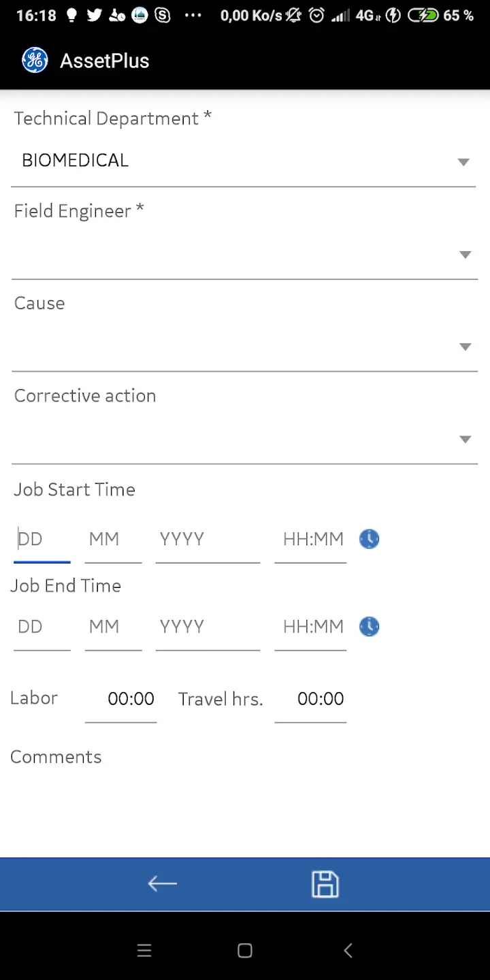Screen dimensions: 490x980
Task: Edit the Travel hrs. time field
Action: click(311, 699)
